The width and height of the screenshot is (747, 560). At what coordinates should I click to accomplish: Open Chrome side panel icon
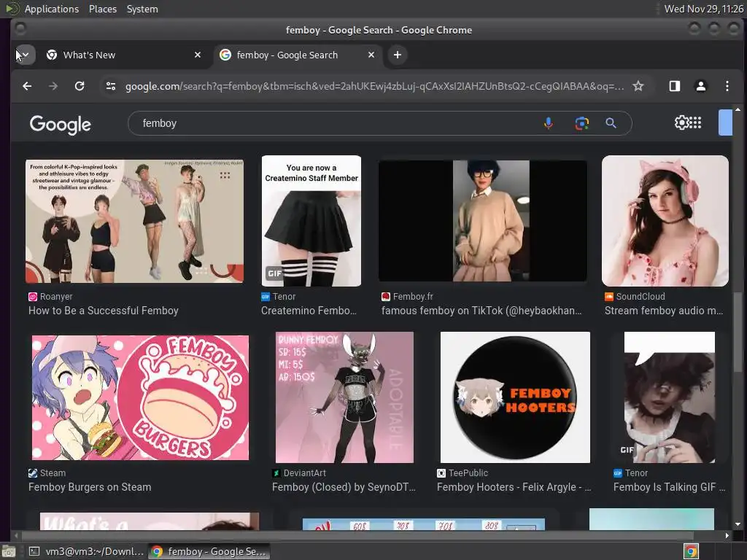pos(675,86)
